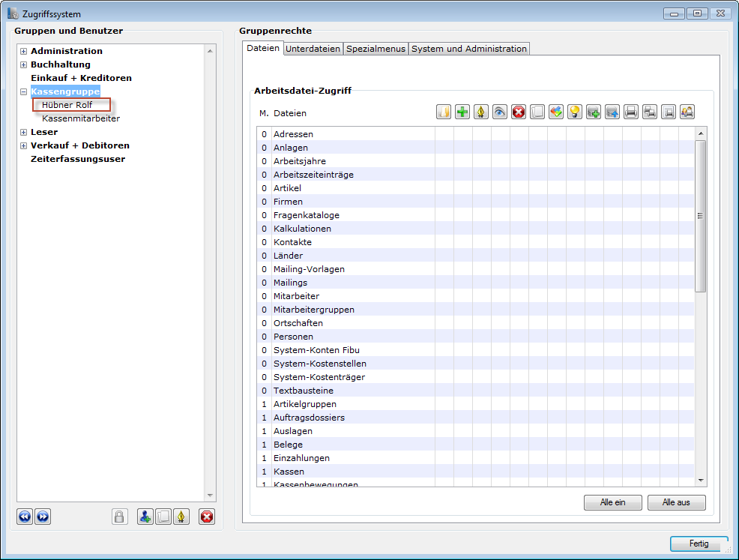Expand the Verkauf + Debitoren group
Viewport: 739px width, 560px height.
23,145
